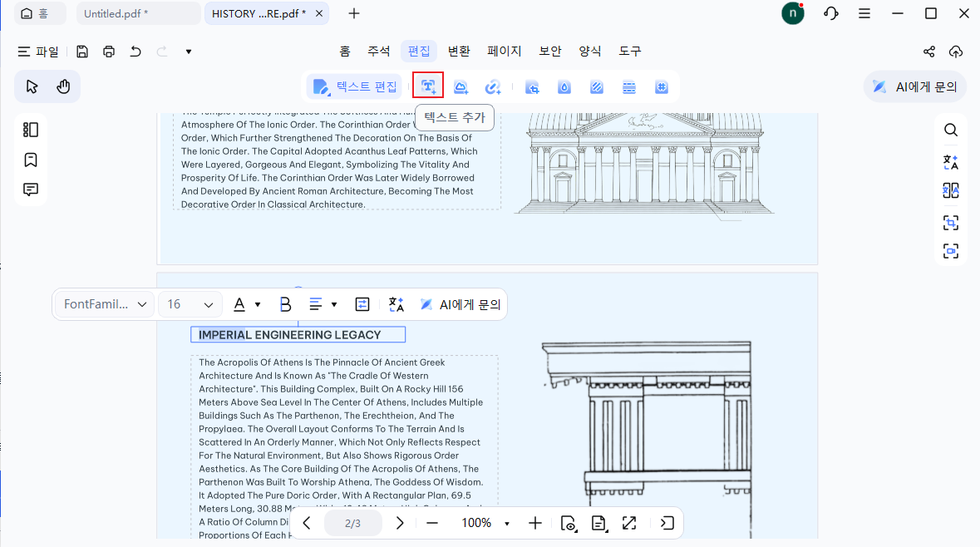Expand the alignment options arrow

[334, 304]
